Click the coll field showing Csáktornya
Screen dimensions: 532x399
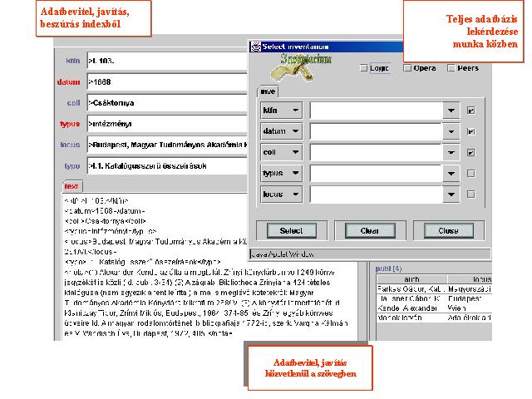pos(167,103)
